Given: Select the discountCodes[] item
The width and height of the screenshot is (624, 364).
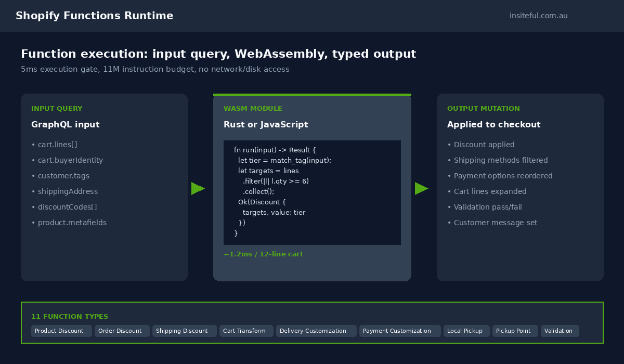Looking at the screenshot, I should [64, 207].
